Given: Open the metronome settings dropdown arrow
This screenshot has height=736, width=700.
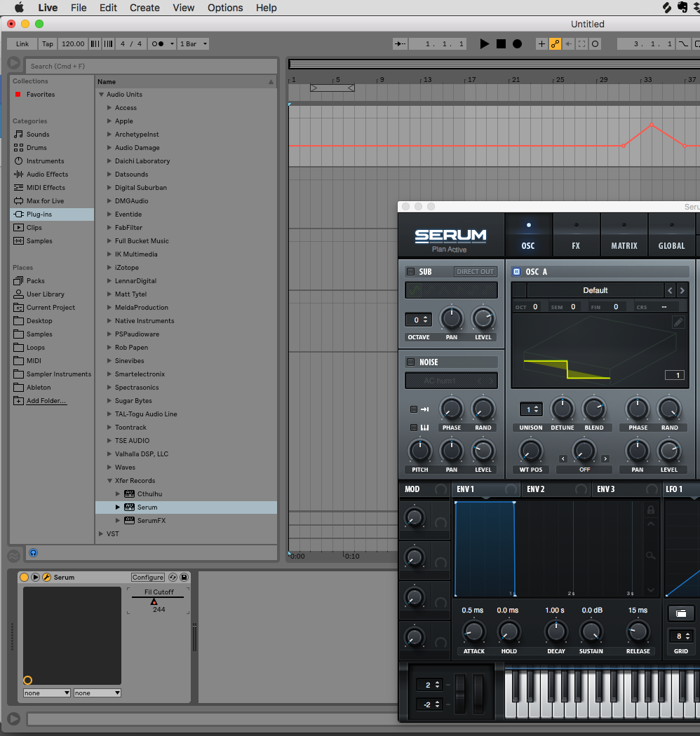Looking at the screenshot, I should [x=172, y=43].
